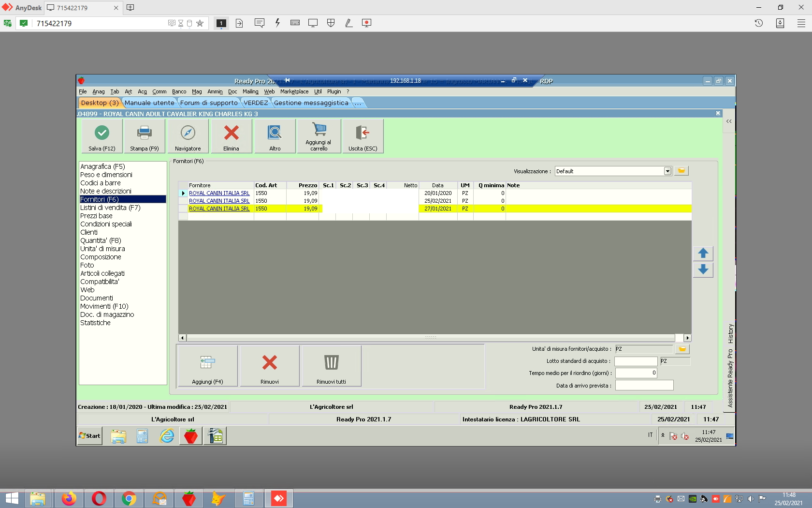The width and height of the screenshot is (812, 508).
Task: Open folder icon next to Visualizzazione
Action: 681,171
